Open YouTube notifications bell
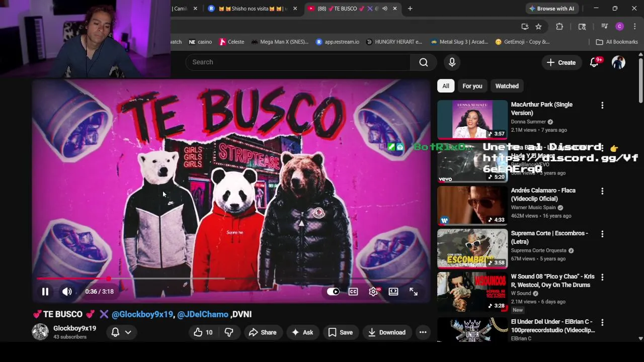Viewport: 644px width, 362px height. (x=594, y=62)
